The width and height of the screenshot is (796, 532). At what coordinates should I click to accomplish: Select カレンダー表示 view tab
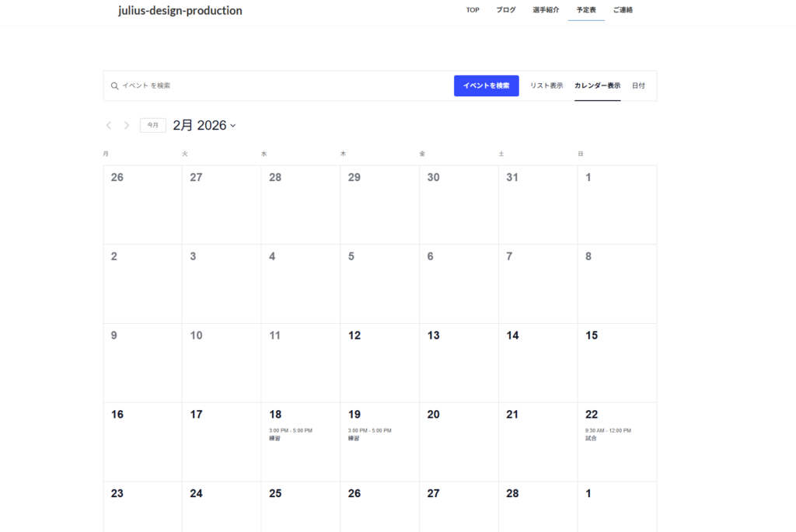click(x=597, y=85)
